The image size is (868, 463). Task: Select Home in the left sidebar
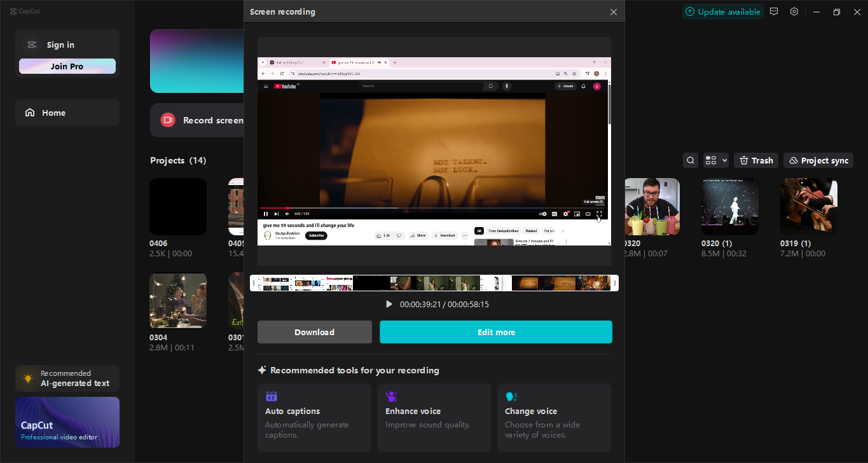point(67,112)
